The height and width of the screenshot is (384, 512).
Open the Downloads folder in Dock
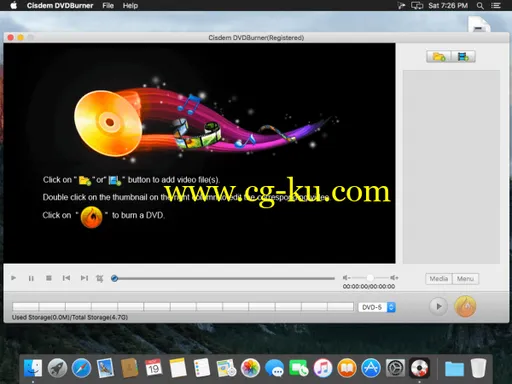pyautogui.click(x=454, y=368)
